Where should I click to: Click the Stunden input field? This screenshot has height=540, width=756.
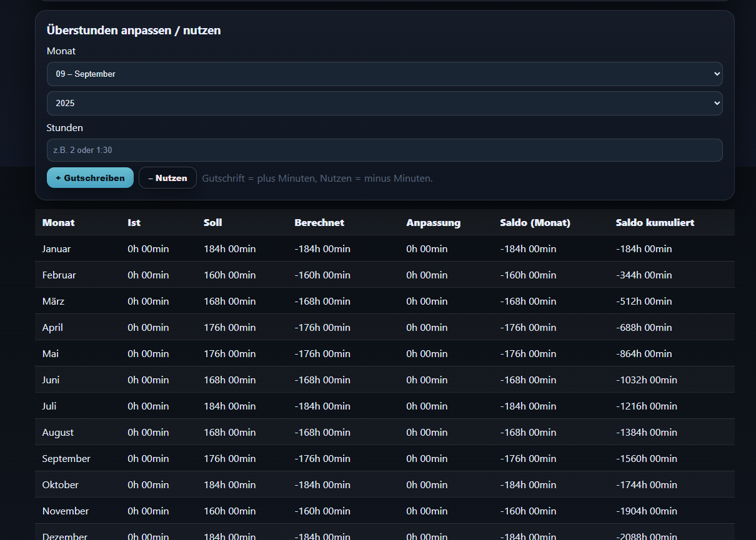[x=384, y=150]
